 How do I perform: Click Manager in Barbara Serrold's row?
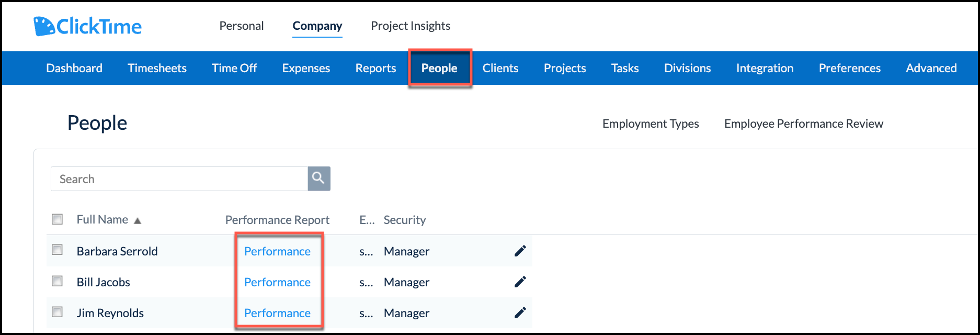406,251
